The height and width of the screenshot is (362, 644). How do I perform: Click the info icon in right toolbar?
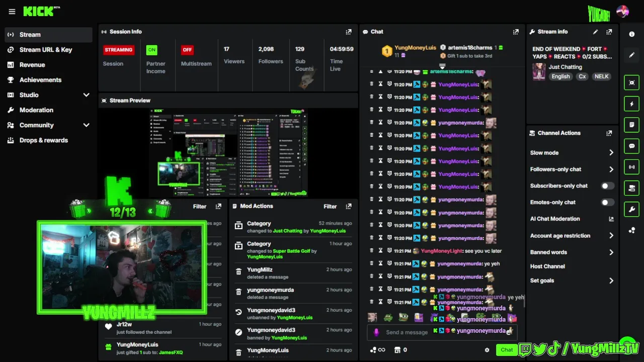(x=632, y=34)
